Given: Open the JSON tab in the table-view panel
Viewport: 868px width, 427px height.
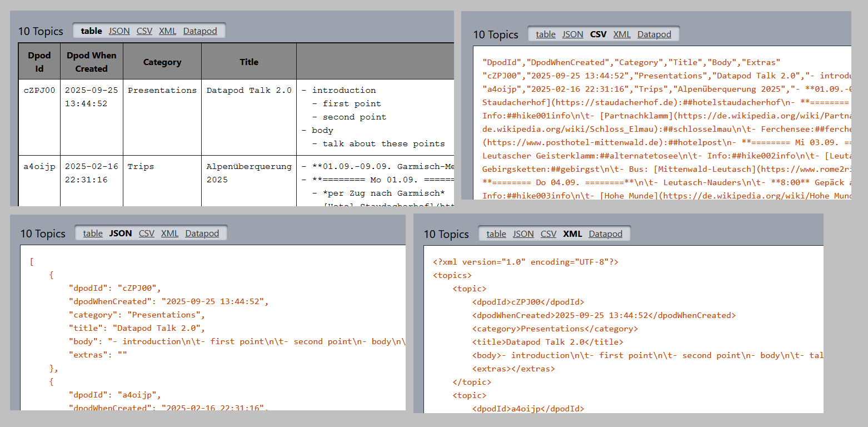Looking at the screenshot, I should (x=119, y=31).
